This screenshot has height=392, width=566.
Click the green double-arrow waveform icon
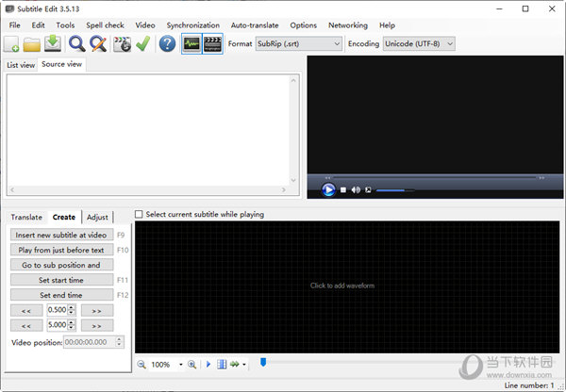(x=235, y=365)
